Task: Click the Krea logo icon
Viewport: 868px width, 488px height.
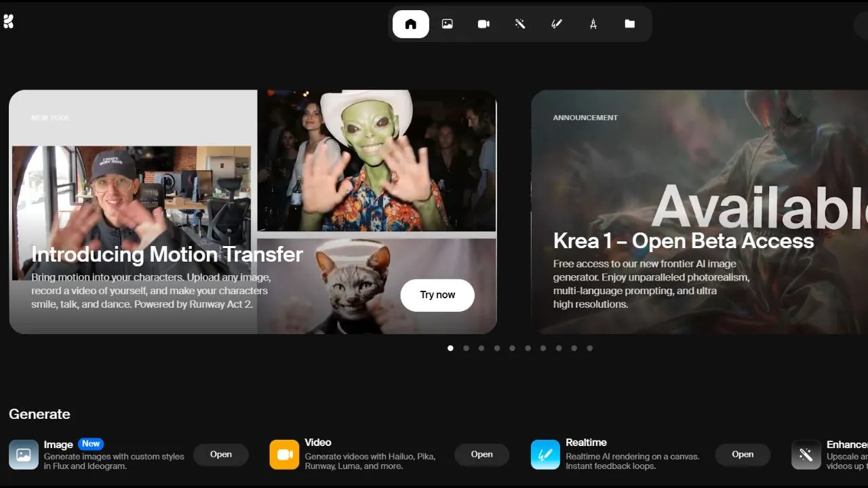Action: pyautogui.click(x=8, y=22)
